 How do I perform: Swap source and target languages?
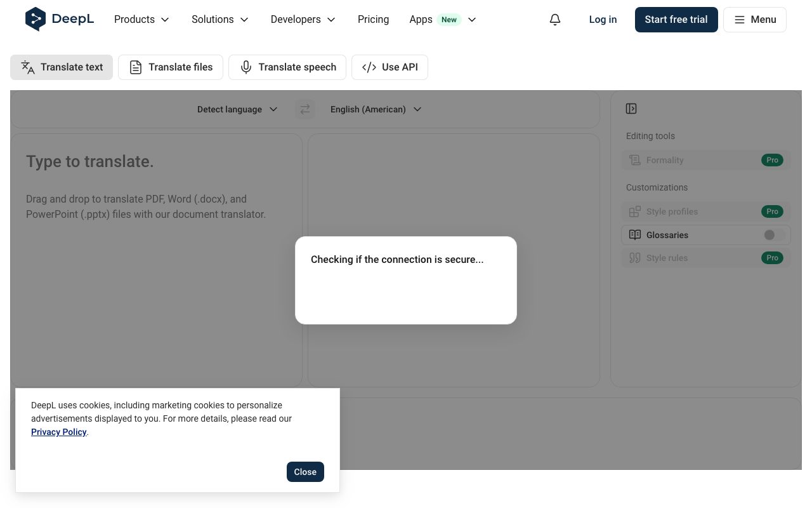[305, 109]
